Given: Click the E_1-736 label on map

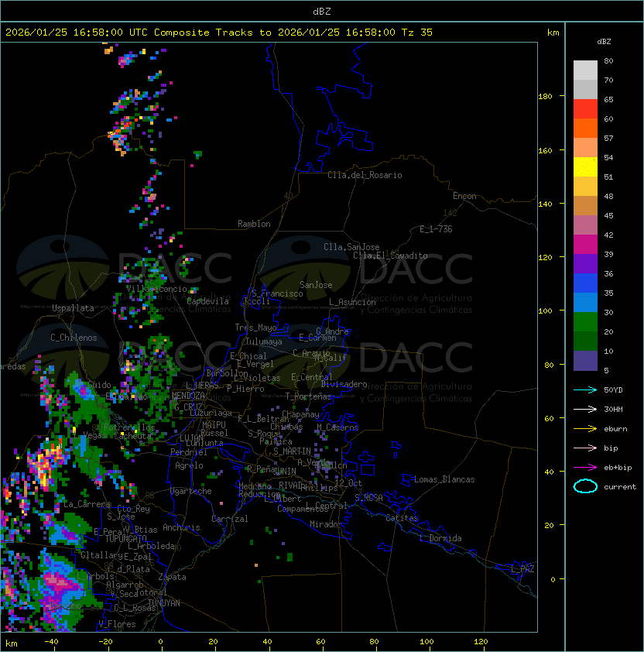Looking at the screenshot, I should click(436, 229).
